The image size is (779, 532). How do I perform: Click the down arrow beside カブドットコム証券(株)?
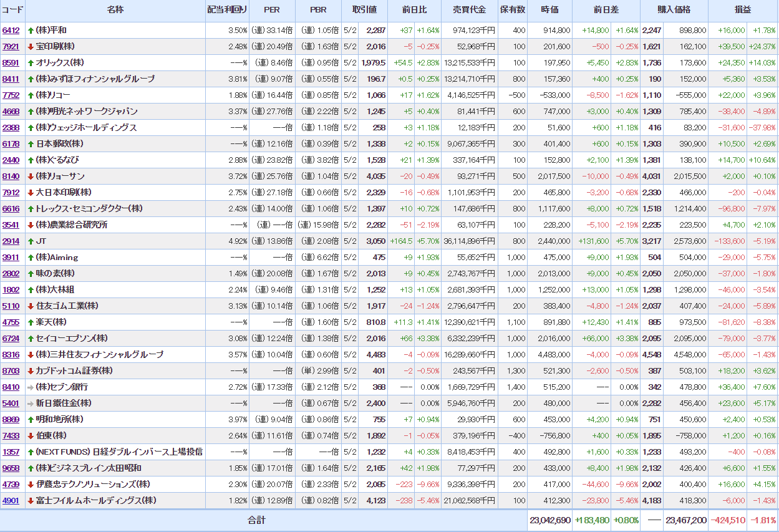[x=31, y=371]
